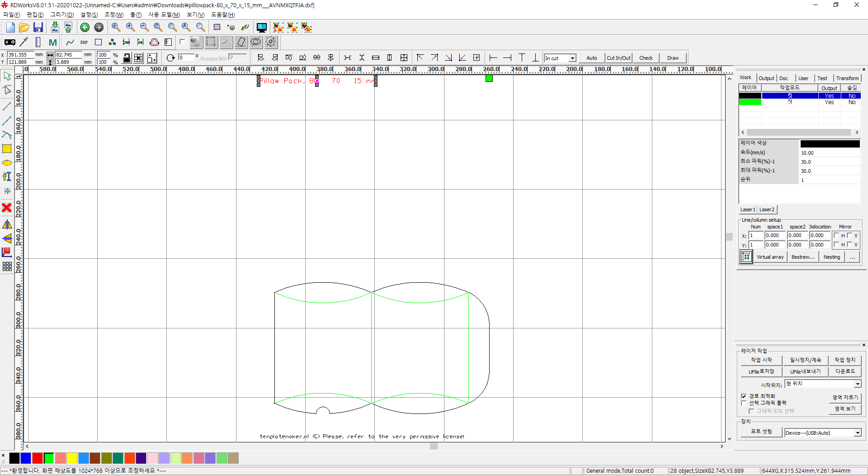This screenshot has width=868, height=475.
Task: Click the 작업 시작 start button
Action: [x=761, y=360]
